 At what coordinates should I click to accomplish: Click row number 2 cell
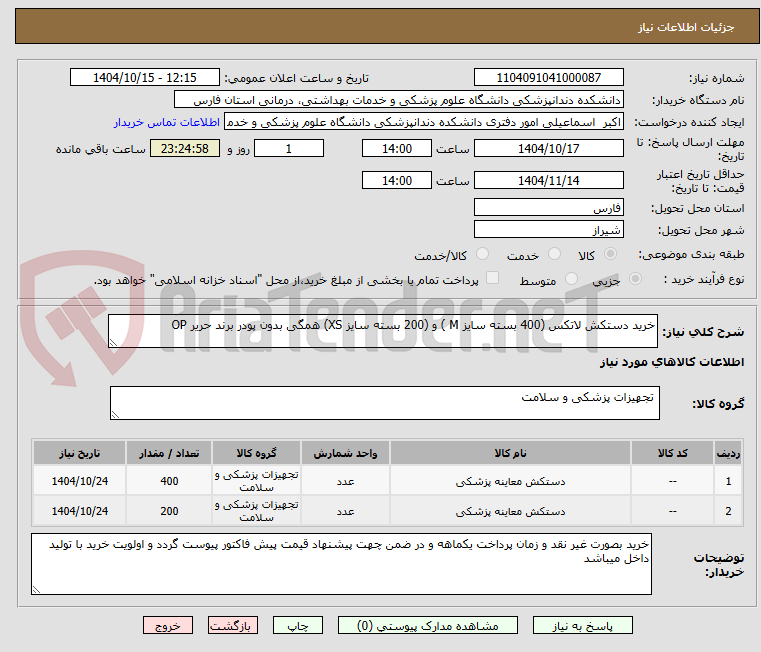(x=728, y=511)
